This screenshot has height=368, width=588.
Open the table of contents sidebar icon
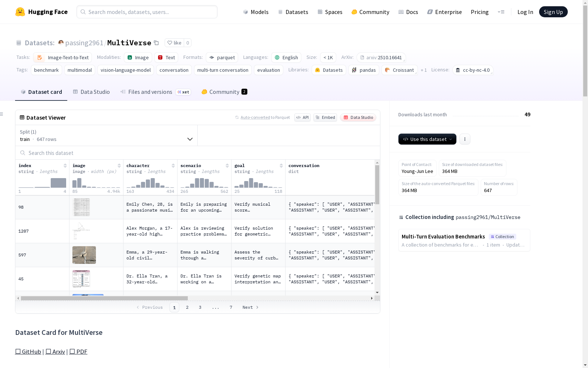click(1, 114)
